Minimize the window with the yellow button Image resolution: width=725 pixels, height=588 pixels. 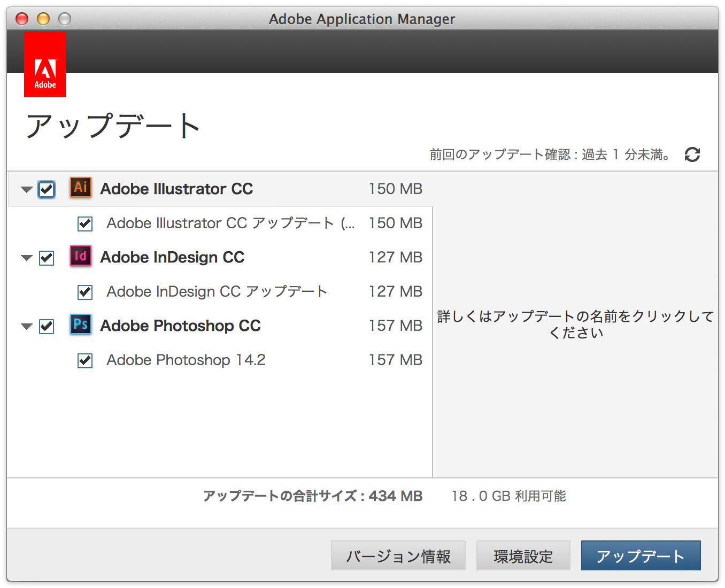pyautogui.click(x=43, y=19)
